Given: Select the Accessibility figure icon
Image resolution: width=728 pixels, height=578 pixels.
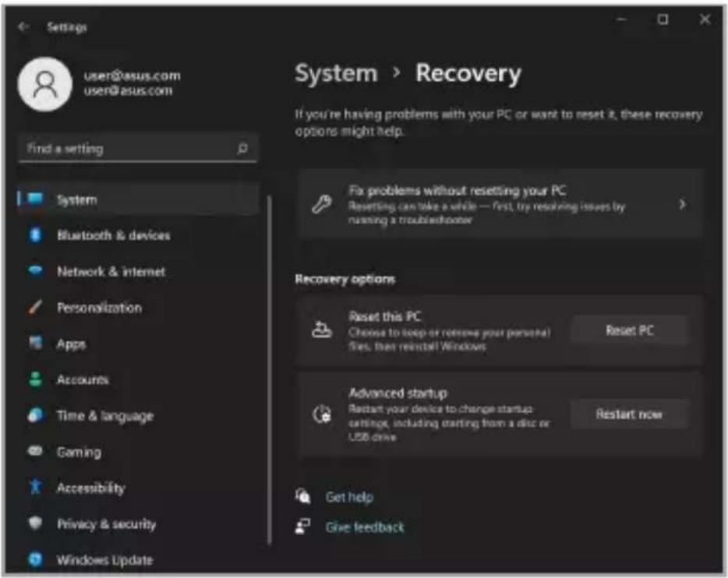Looking at the screenshot, I should 35,487.
